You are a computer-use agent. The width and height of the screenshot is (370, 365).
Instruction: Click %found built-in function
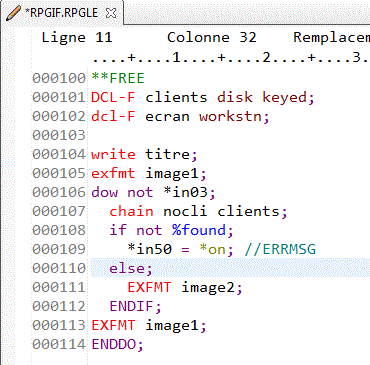click(199, 230)
